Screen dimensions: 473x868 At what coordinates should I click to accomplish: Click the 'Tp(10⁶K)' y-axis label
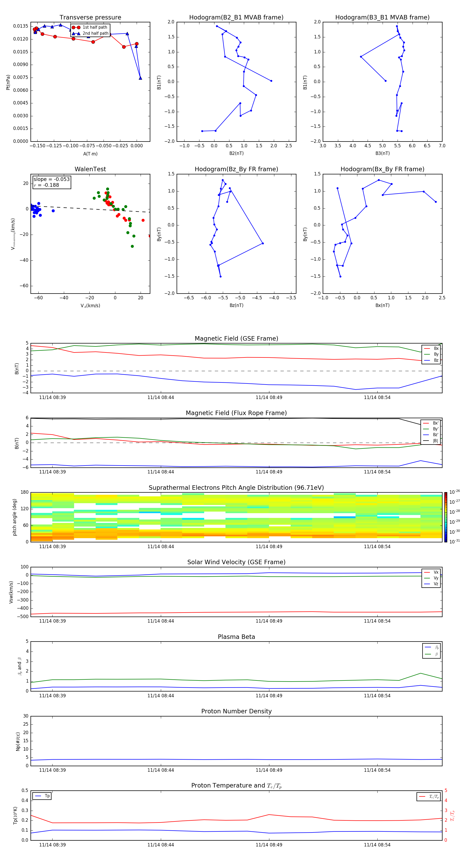click(15, 815)
